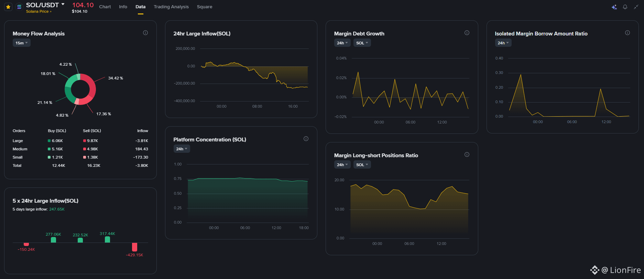Viewport: 644px width, 279px height.
Task: Show info for Margin Long-short Positions Ratio
Action: pos(467,154)
